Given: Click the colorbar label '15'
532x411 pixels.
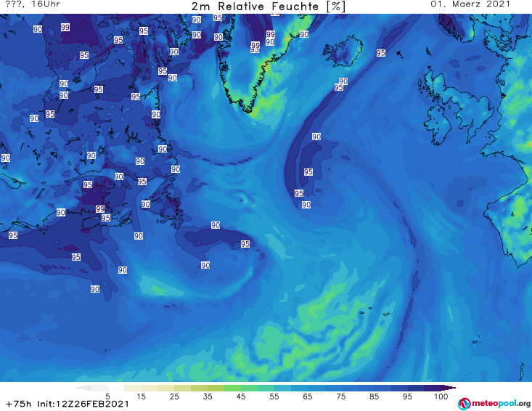Looking at the screenshot, I should (x=141, y=396).
